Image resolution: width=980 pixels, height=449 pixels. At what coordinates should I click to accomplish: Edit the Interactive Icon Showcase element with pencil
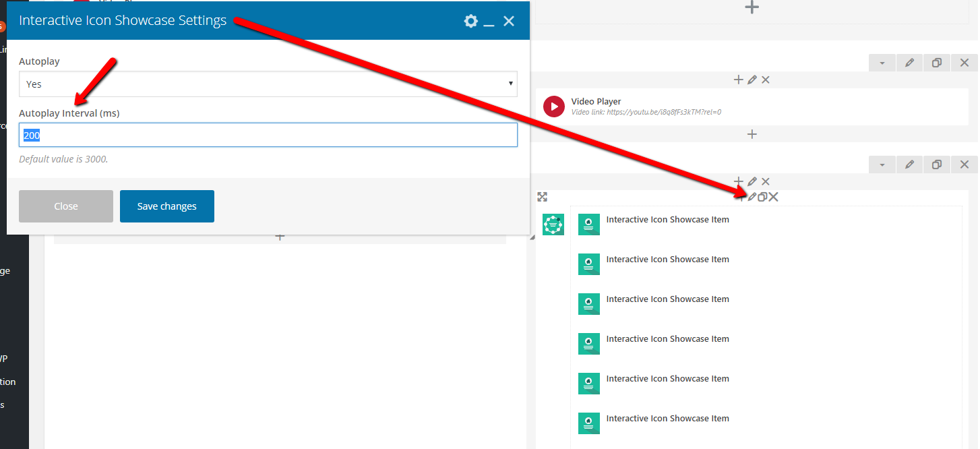pyautogui.click(x=752, y=197)
